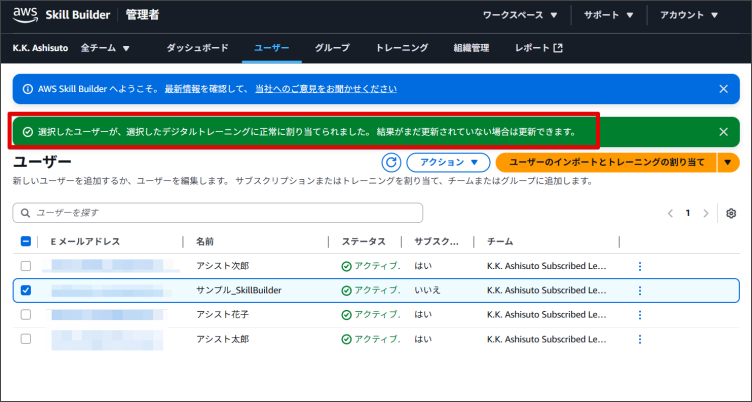
Task: Expand the アクション dropdown
Action: point(448,162)
